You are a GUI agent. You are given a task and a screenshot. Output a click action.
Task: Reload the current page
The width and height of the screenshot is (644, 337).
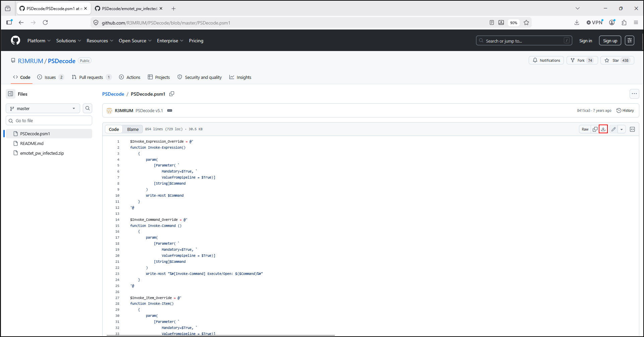tap(45, 22)
